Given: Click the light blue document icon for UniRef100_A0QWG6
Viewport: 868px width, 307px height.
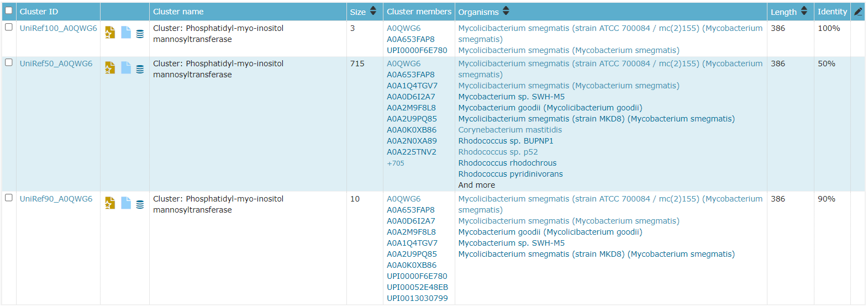Looking at the screenshot, I should click(126, 33).
